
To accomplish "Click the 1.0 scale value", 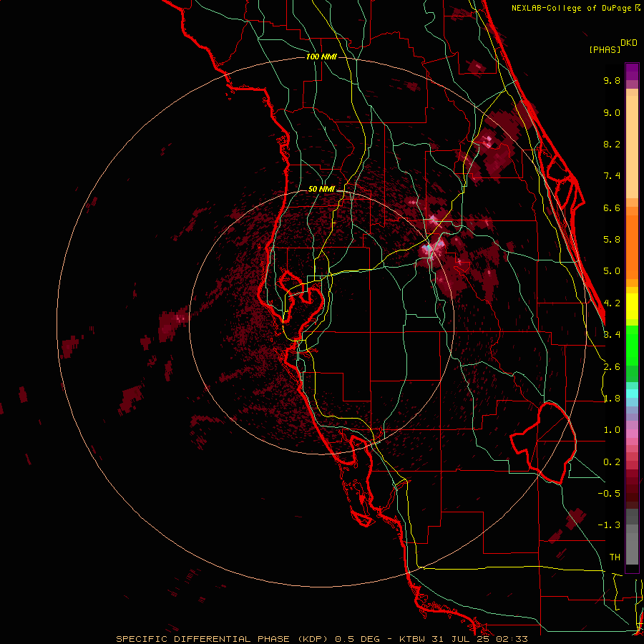I will [612, 430].
